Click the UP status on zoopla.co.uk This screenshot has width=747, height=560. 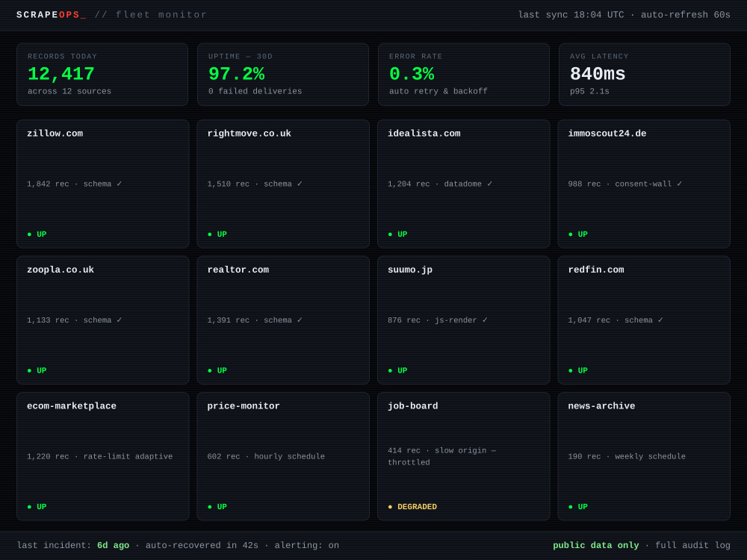(37, 370)
